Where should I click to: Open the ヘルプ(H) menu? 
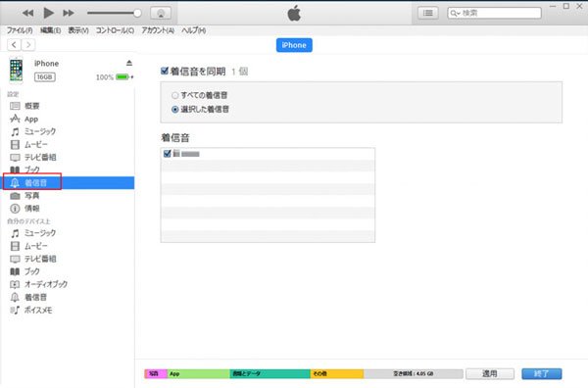point(193,30)
